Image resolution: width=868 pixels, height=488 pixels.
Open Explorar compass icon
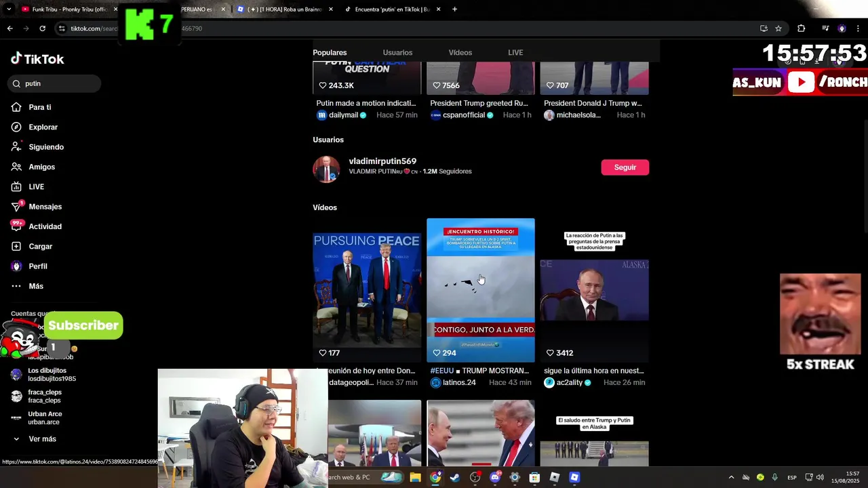point(16,127)
